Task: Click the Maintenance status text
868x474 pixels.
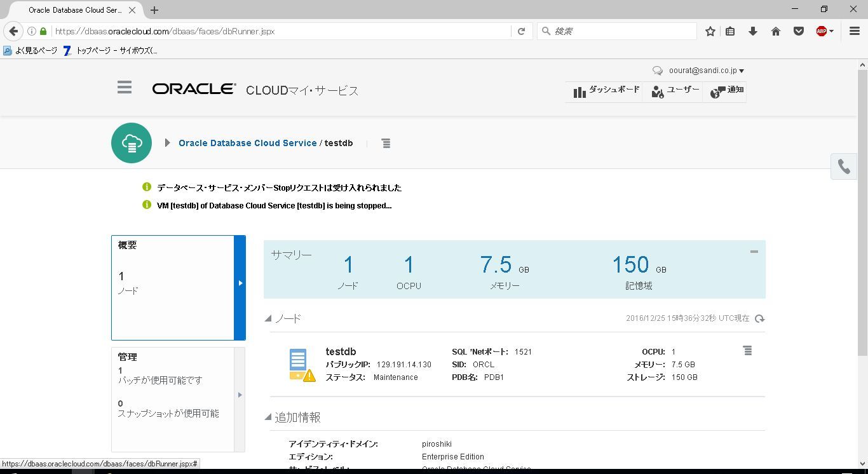Action: click(x=395, y=377)
